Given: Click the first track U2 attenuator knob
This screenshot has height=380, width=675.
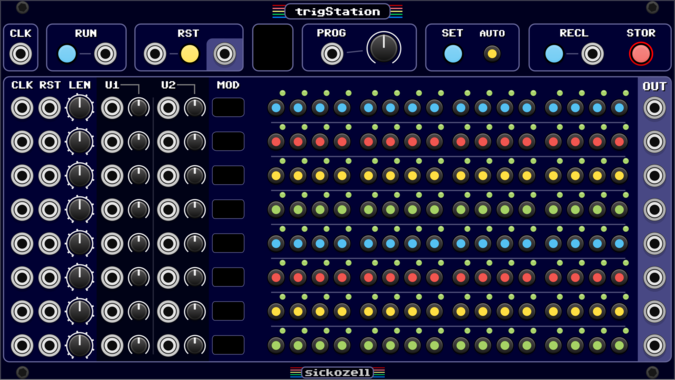Looking at the screenshot, I should click(x=195, y=108).
